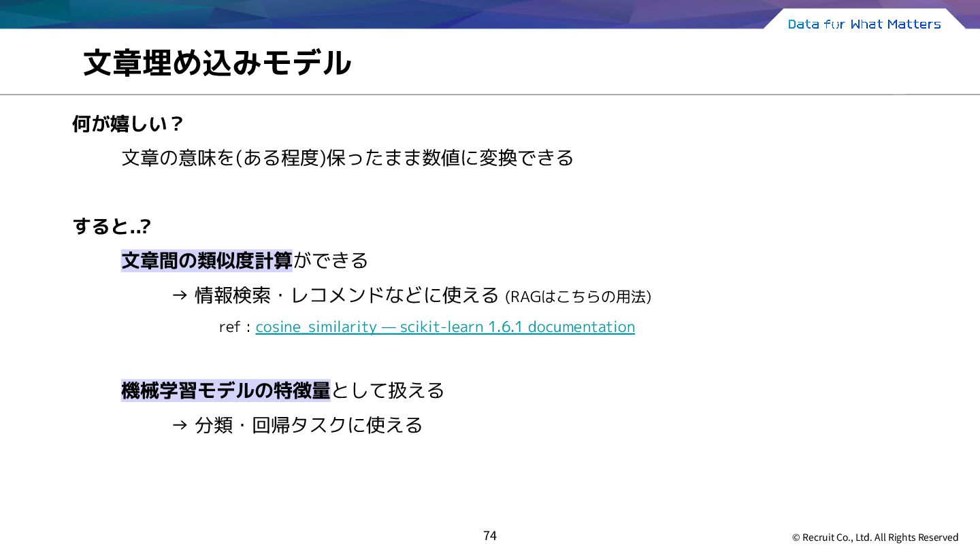
Task: Click the 'ref :' label before the link
Action: [235, 327]
